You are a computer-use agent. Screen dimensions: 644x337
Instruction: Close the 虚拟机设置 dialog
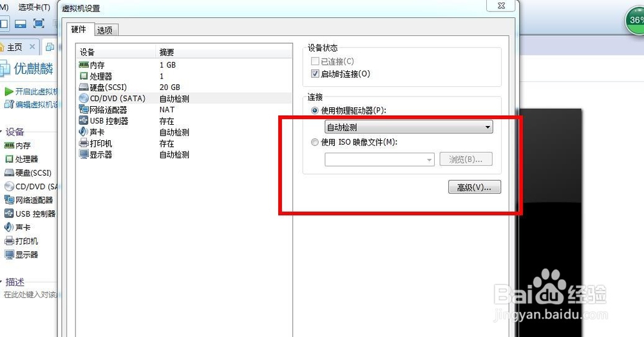(500, 5)
